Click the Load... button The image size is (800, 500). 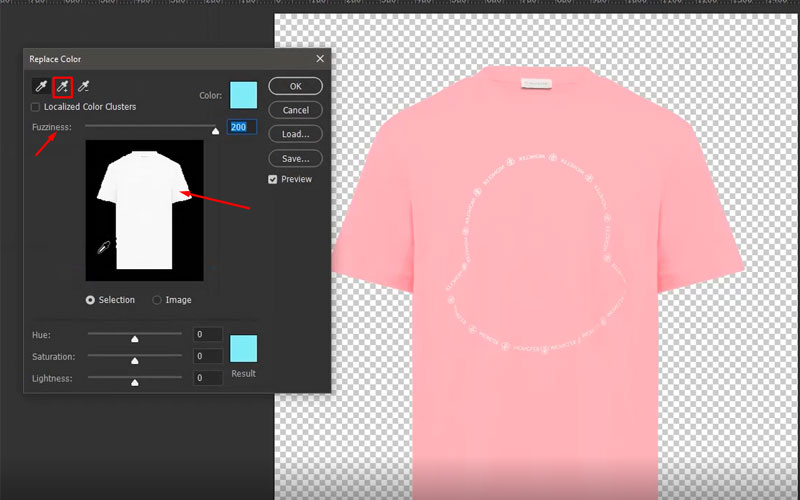tap(295, 134)
